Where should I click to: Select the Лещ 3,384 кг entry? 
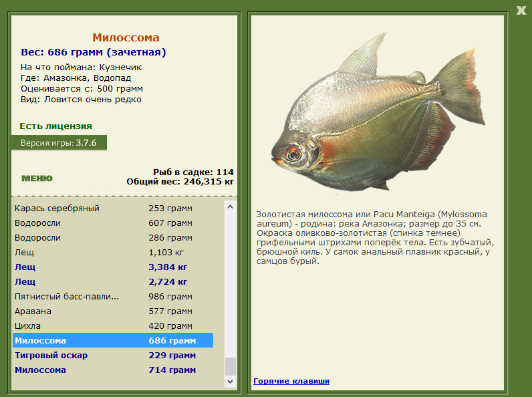113,267
